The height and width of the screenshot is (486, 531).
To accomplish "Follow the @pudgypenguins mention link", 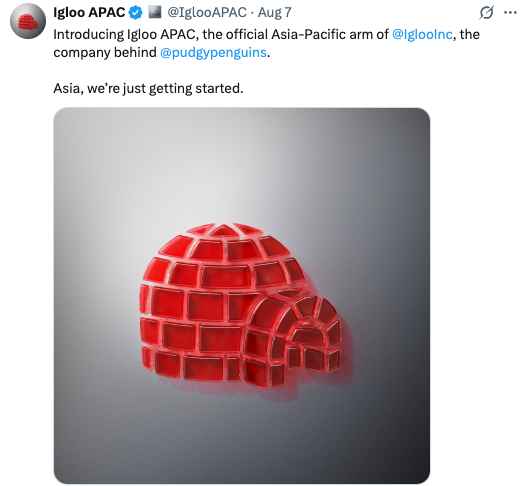I will click(213, 52).
